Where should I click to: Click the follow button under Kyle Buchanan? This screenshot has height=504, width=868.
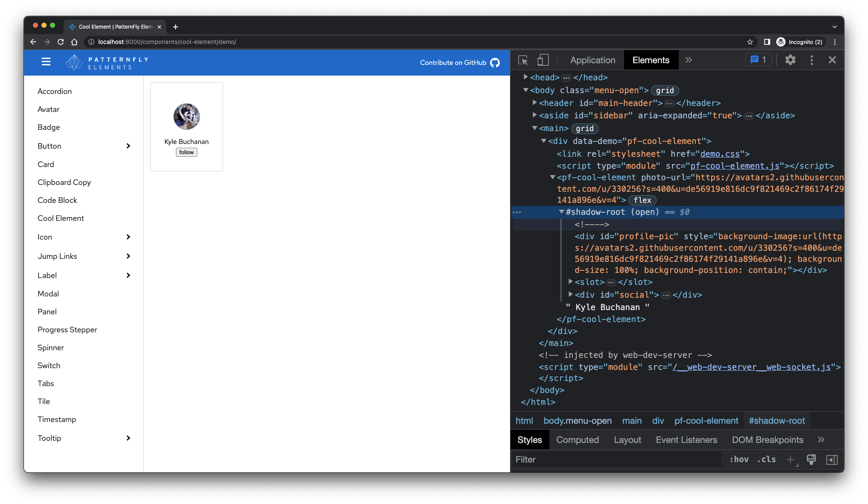[186, 152]
